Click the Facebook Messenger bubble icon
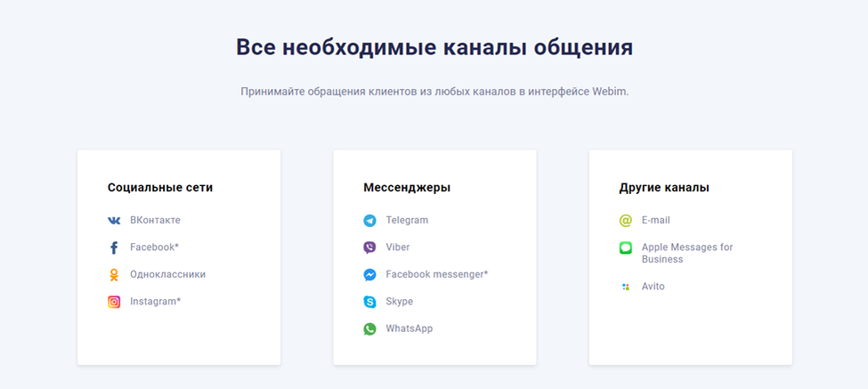Image resolution: width=868 pixels, height=389 pixels. 369,275
